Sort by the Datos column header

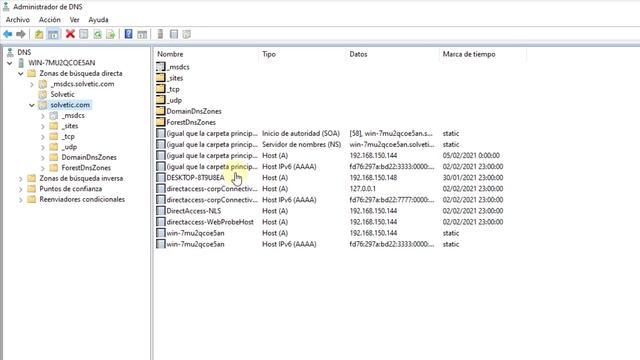pyautogui.click(x=393, y=54)
